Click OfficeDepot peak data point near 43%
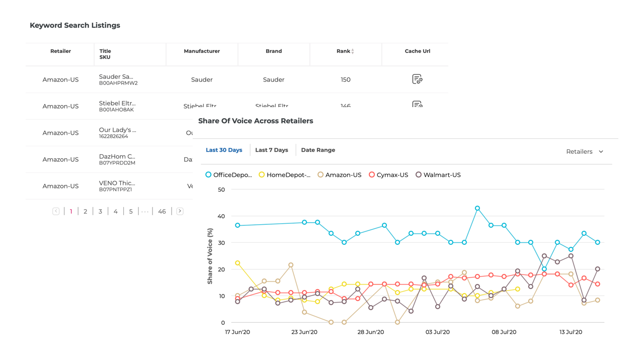Screen dimensions: 644x362 (x=477, y=208)
